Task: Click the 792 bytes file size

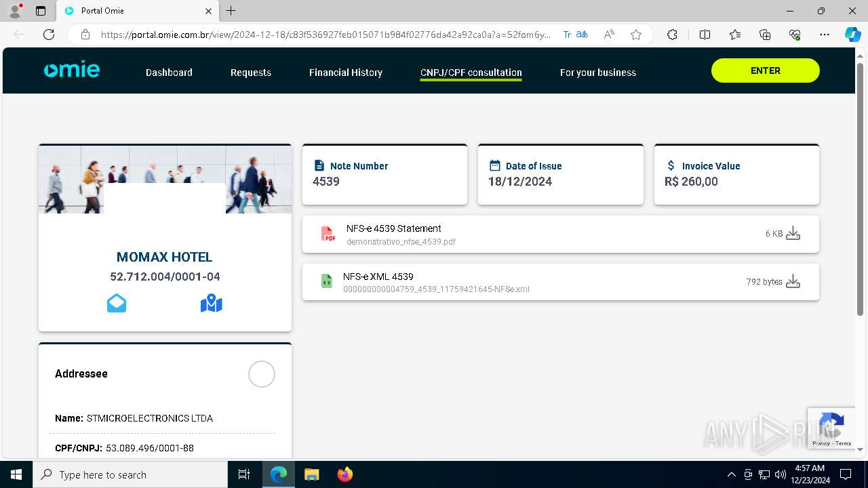Action: click(x=764, y=282)
